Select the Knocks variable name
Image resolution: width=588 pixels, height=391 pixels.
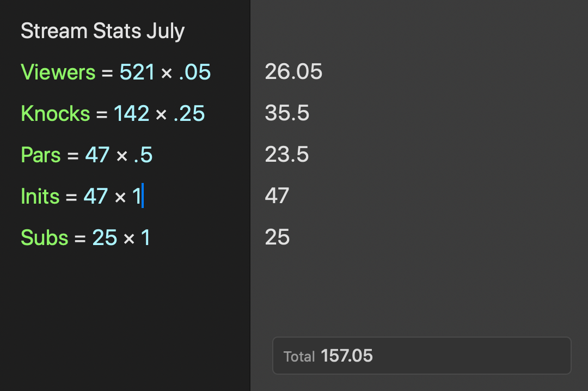[x=56, y=113]
